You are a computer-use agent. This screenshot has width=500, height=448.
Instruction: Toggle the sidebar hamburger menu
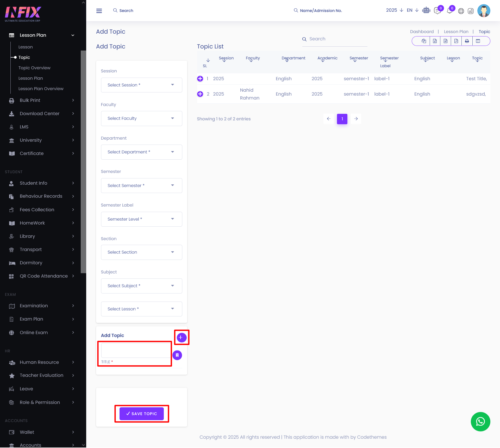click(99, 11)
